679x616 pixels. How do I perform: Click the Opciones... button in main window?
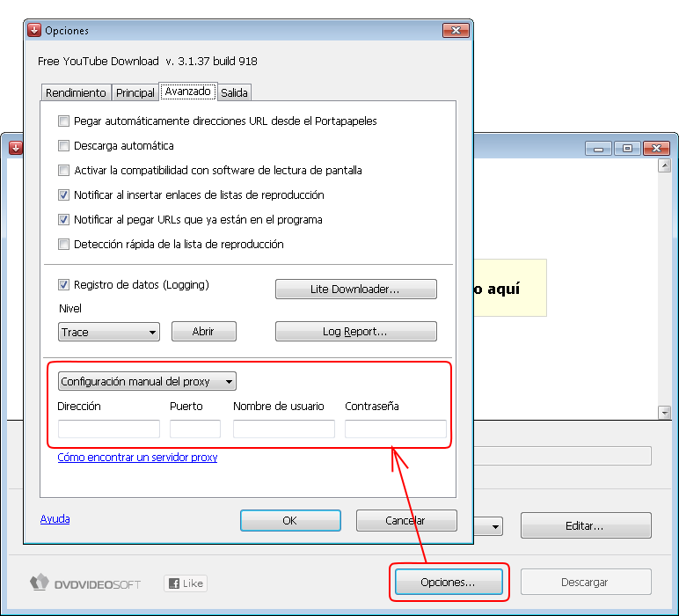pyautogui.click(x=449, y=582)
